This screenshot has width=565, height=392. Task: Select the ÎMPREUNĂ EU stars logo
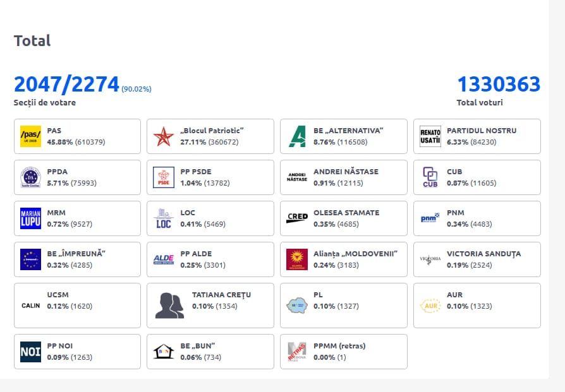pyautogui.click(x=30, y=259)
